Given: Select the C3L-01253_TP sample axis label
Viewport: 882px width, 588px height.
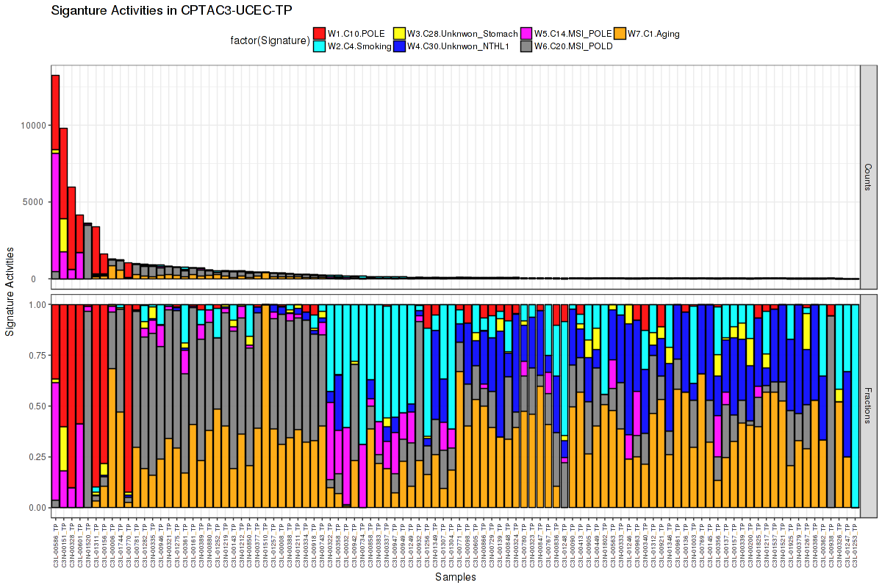Looking at the screenshot, I should click(855, 545).
